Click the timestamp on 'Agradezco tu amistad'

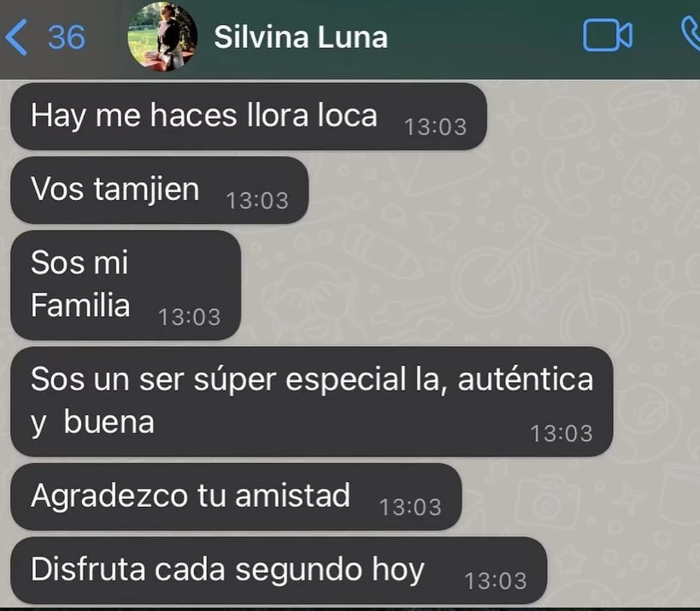[410, 507]
